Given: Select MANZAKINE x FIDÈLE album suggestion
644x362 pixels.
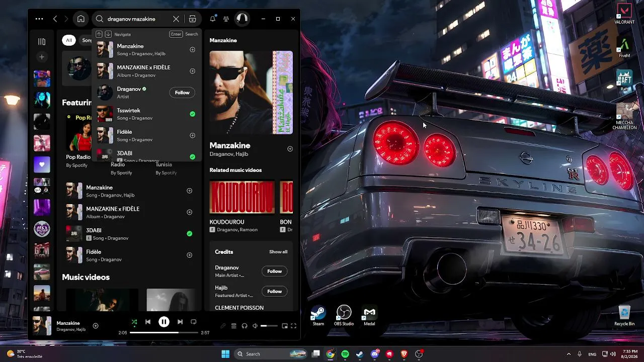Looking at the screenshot, I should coord(146,71).
